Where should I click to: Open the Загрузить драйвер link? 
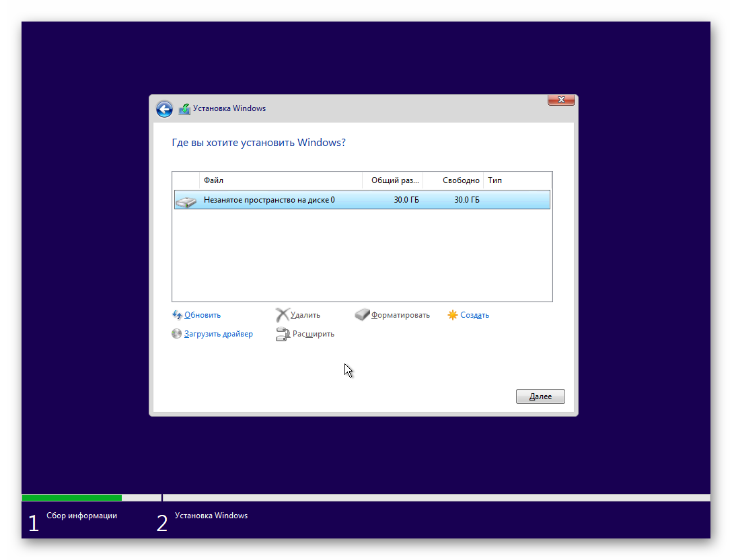pos(219,334)
